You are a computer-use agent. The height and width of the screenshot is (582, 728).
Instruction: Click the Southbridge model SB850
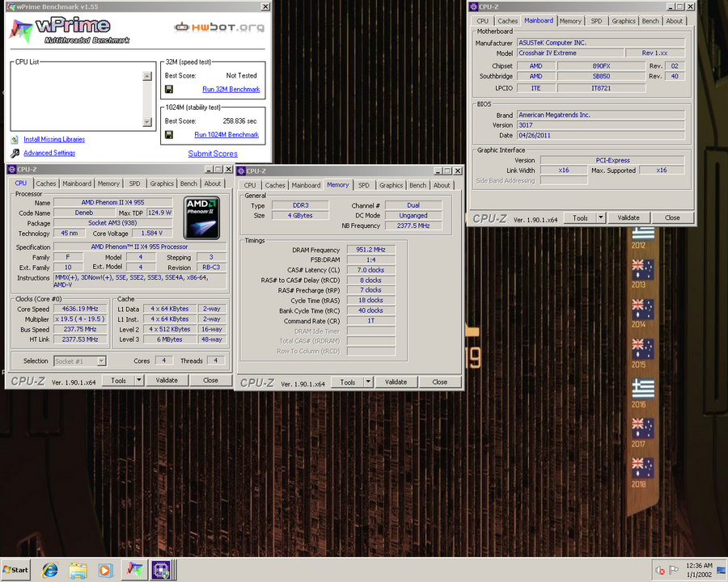(x=601, y=76)
